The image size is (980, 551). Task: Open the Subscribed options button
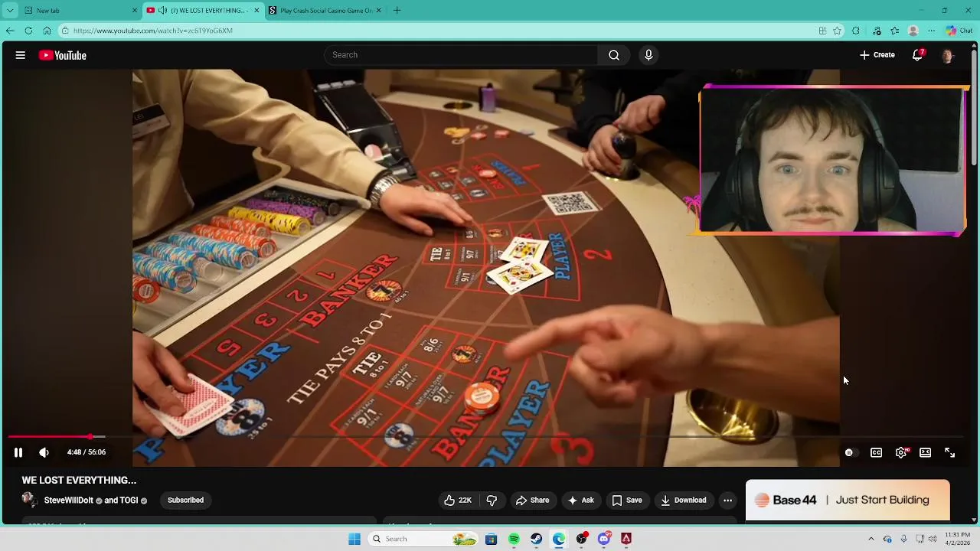click(185, 500)
